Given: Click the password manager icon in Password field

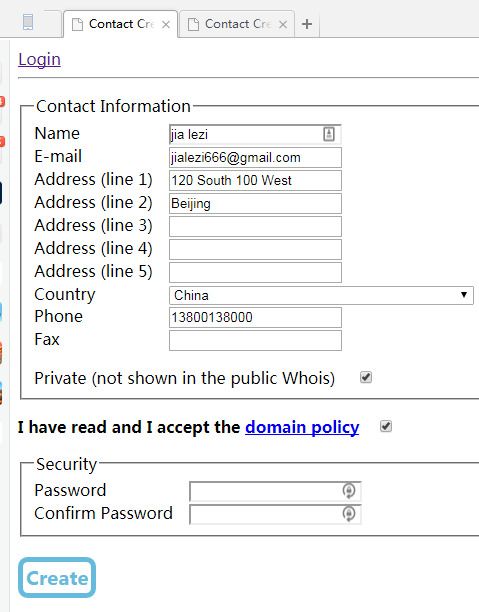Looking at the screenshot, I should click(349, 491).
